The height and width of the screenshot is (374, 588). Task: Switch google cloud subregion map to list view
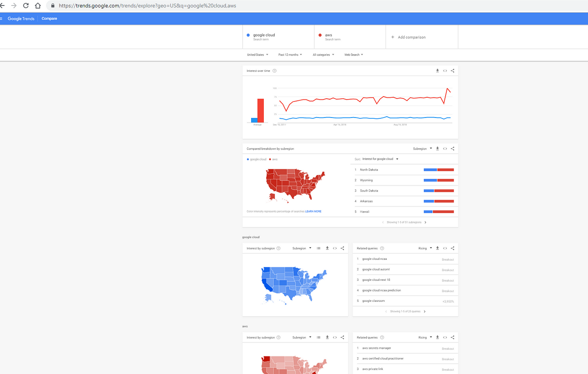(319, 248)
